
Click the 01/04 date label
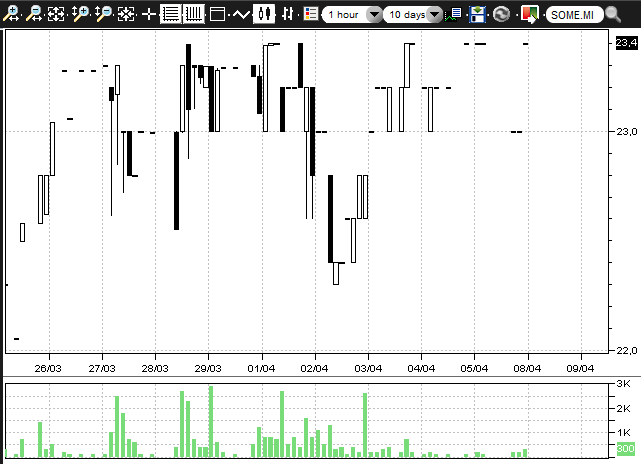(261, 368)
